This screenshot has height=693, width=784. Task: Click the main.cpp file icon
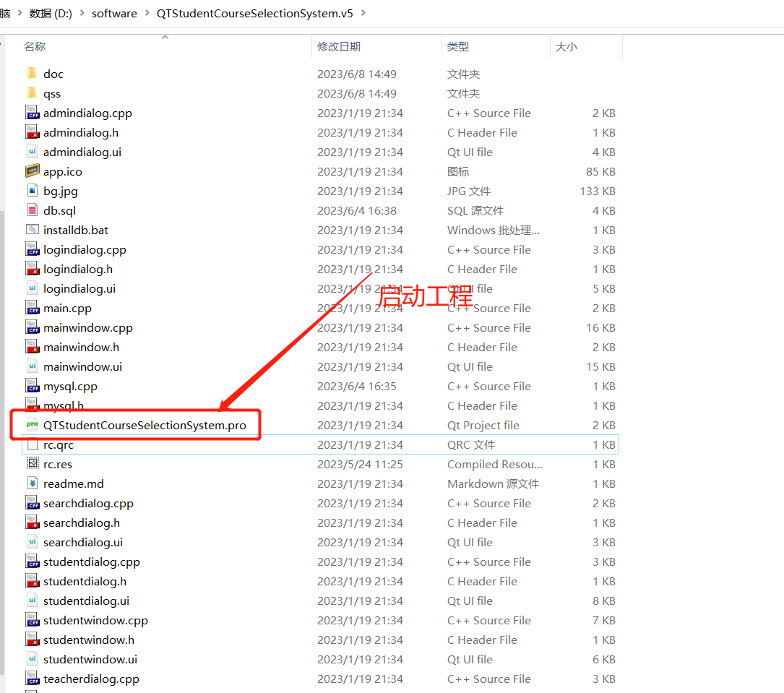tap(33, 308)
